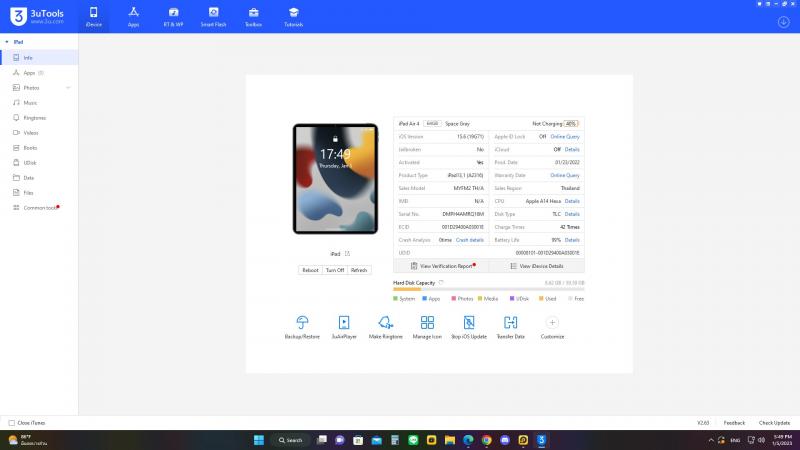Viewport: 800px width, 450px height.
Task: Click the Reboot button
Action: [x=310, y=270]
